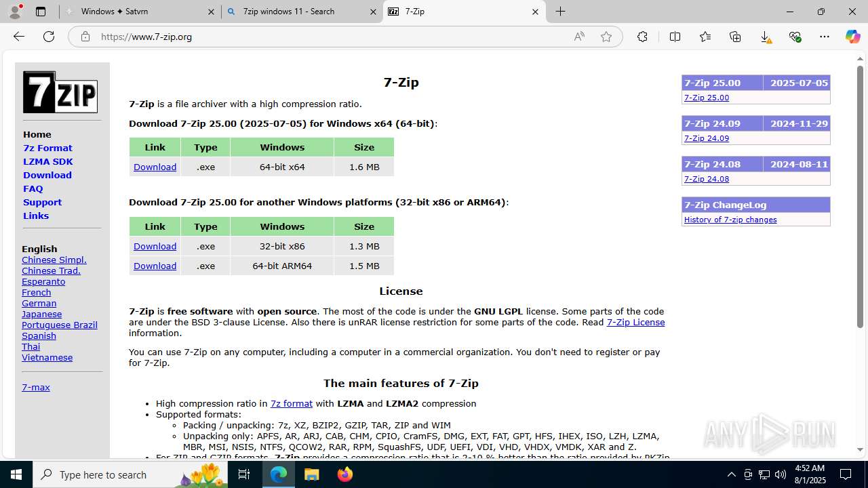Viewport: 868px width, 488px height.
Task: Open the 7-max link
Action: coord(36,387)
